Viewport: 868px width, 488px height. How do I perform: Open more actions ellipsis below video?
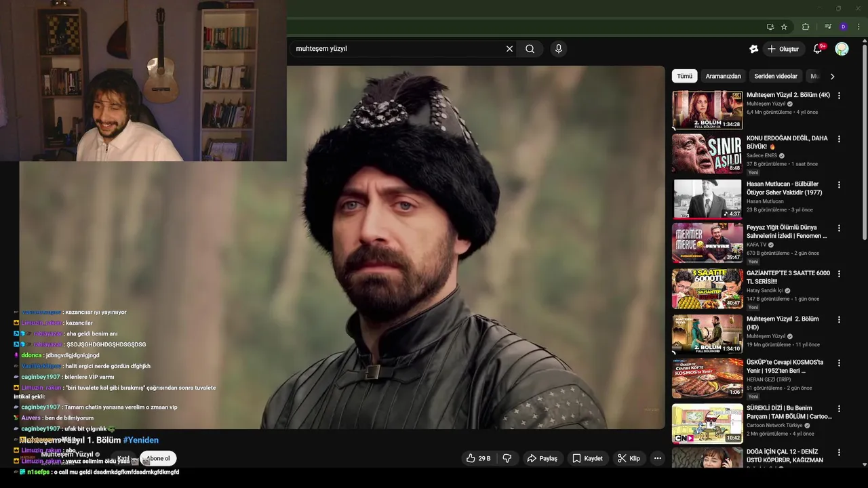tap(657, 458)
